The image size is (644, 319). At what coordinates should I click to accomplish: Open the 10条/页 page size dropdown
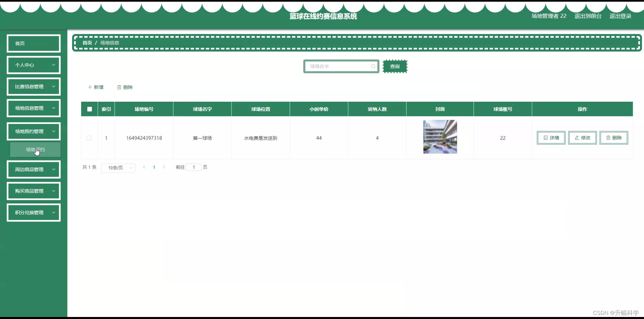pos(118,168)
